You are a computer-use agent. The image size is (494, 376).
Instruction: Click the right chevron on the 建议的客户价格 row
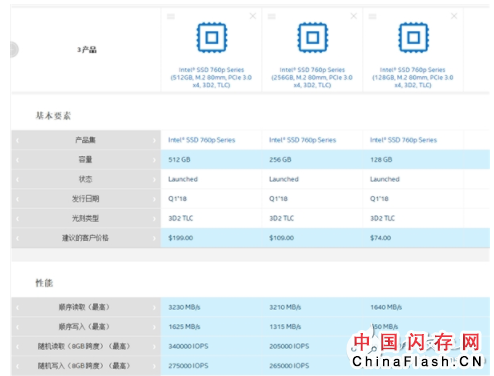click(154, 238)
